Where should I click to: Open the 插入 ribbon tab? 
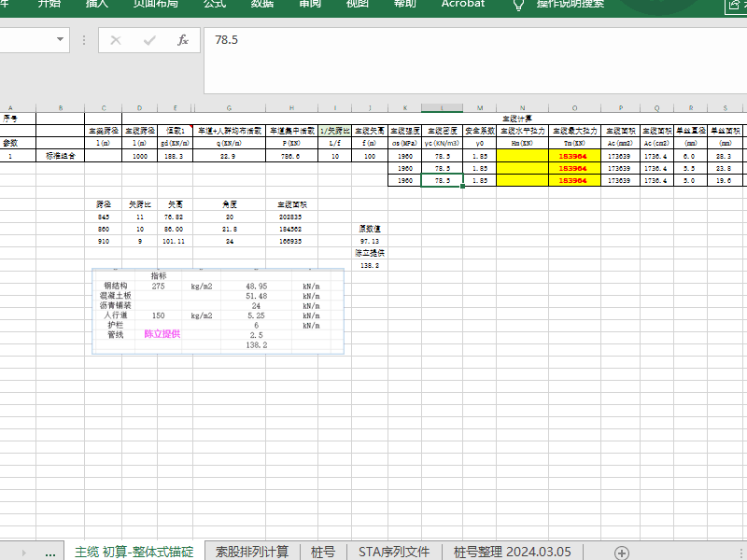click(97, 4)
